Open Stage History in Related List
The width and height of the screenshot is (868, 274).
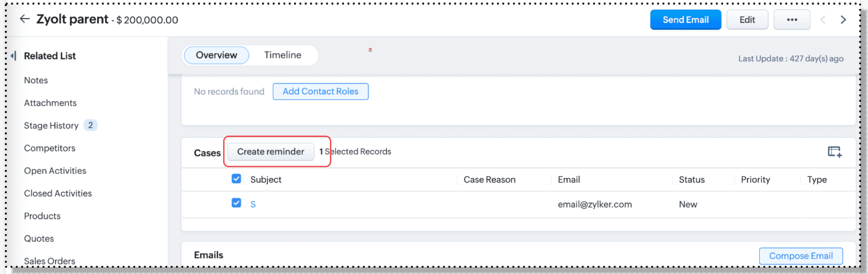click(x=51, y=125)
